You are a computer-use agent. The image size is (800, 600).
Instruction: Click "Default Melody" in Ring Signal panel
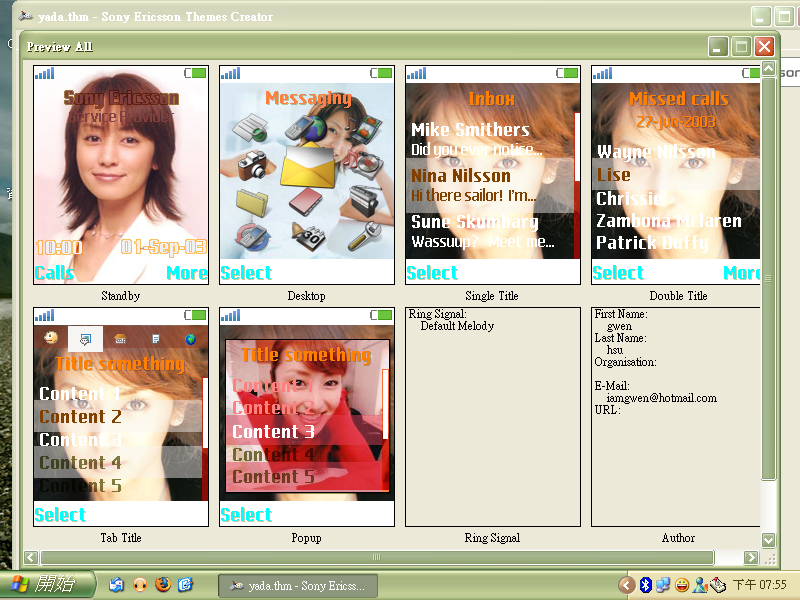tap(457, 326)
